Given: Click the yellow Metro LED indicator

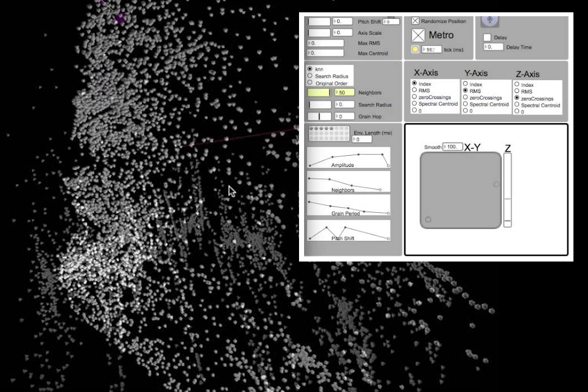Looking at the screenshot, I should click(x=415, y=48).
